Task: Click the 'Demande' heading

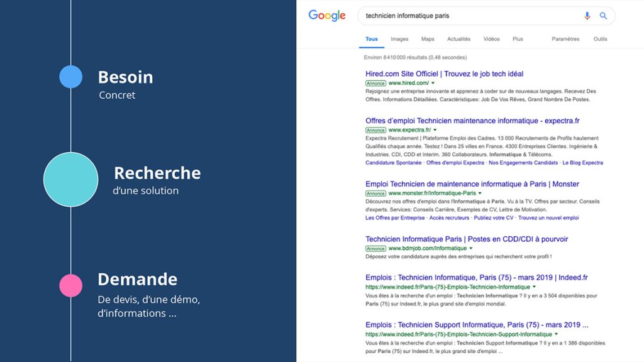Action: point(137,279)
